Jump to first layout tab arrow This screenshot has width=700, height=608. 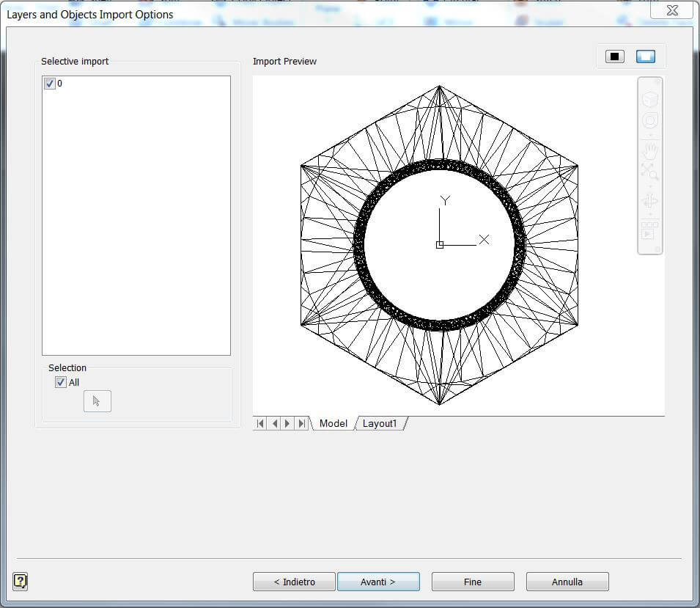click(260, 423)
